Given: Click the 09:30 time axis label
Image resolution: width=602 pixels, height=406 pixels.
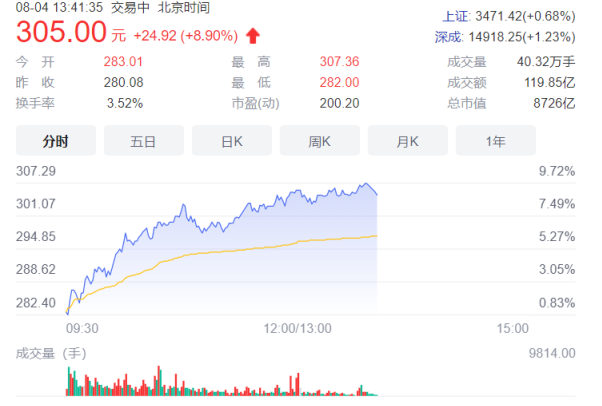Looking at the screenshot, I should coord(82,328).
